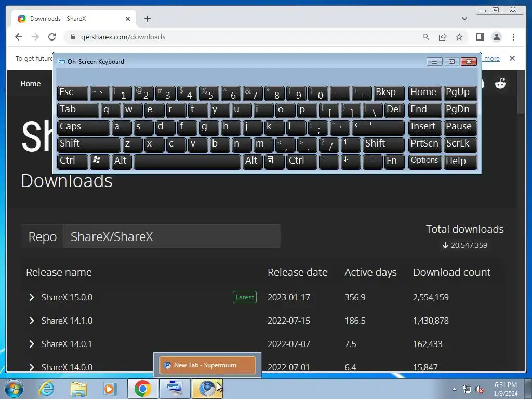Switch to On-Screen Keyboard taskbar button
532x399 pixels.
(175, 389)
